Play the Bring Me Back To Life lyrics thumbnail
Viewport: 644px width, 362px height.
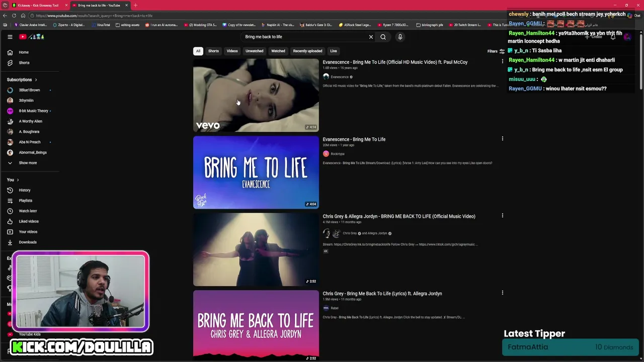pos(256,325)
